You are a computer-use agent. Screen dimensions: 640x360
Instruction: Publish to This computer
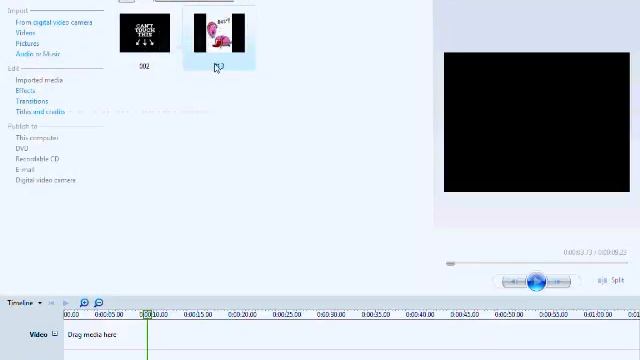tap(37, 138)
